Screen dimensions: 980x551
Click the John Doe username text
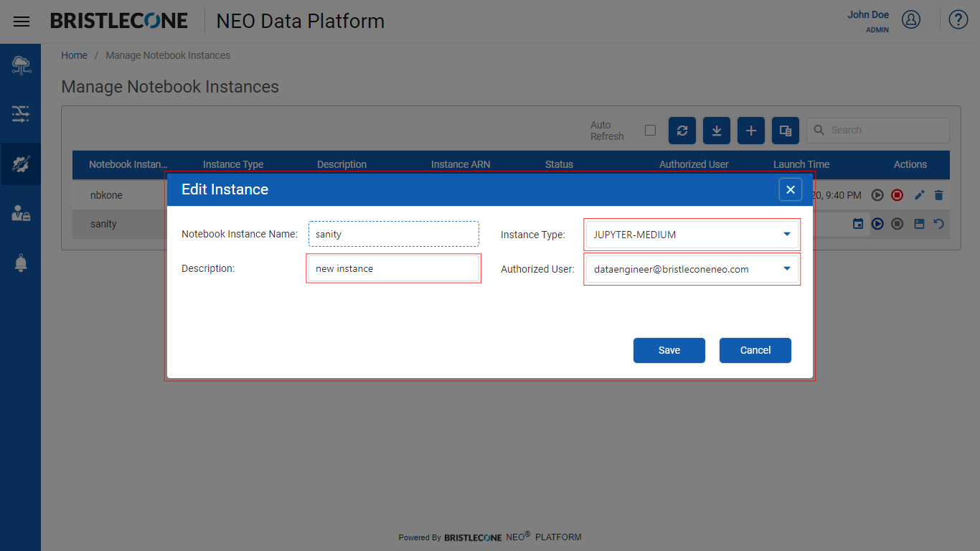[x=868, y=14]
